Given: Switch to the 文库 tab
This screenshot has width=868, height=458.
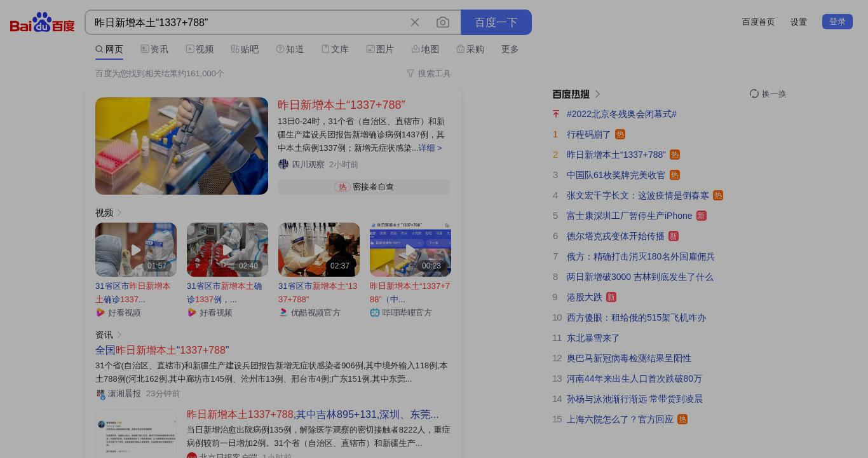Looking at the screenshot, I should click(x=335, y=49).
